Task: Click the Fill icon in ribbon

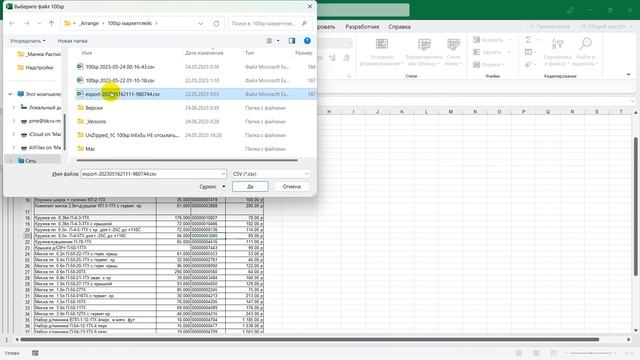Action: 528,52
